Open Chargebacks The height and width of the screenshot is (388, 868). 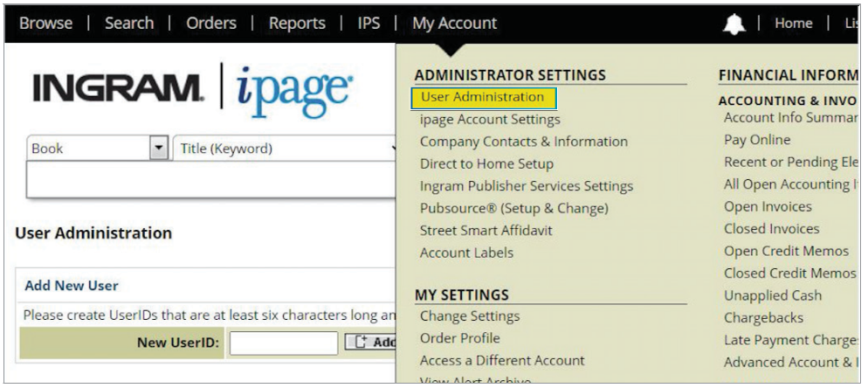coord(763,317)
